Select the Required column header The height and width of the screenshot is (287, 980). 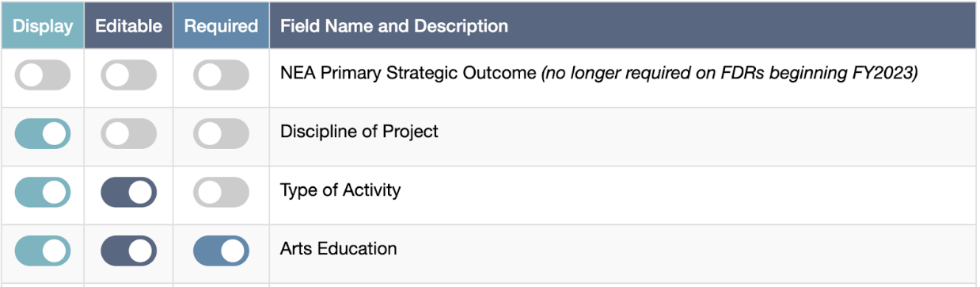click(x=222, y=26)
